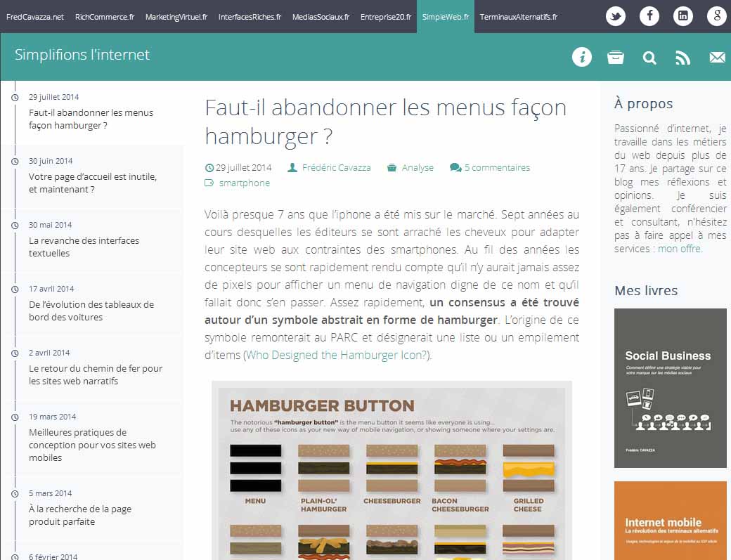
Task: Click the tag icon beside smartphone
Action: pos(209,183)
